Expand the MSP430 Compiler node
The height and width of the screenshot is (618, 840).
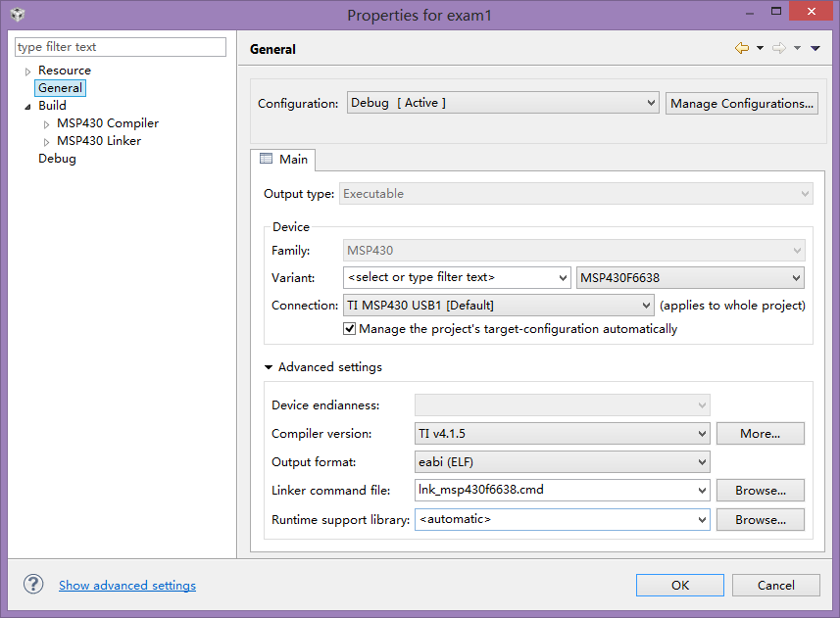coord(47,124)
